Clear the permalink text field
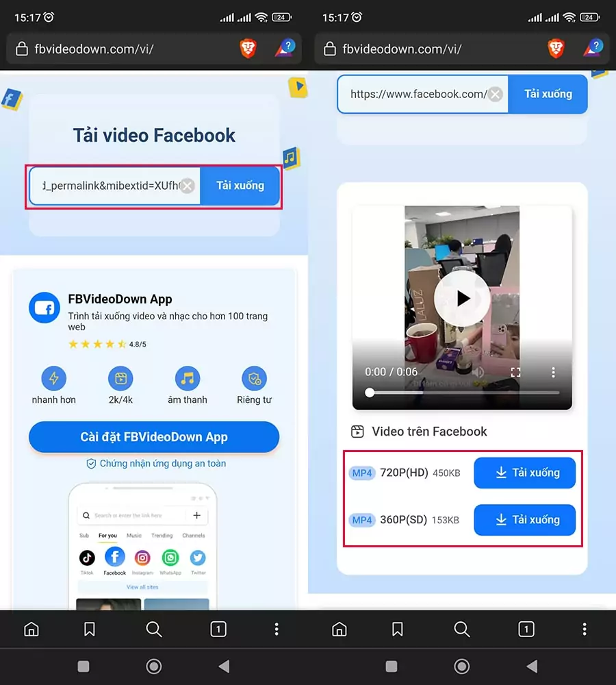 (x=188, y=186)
